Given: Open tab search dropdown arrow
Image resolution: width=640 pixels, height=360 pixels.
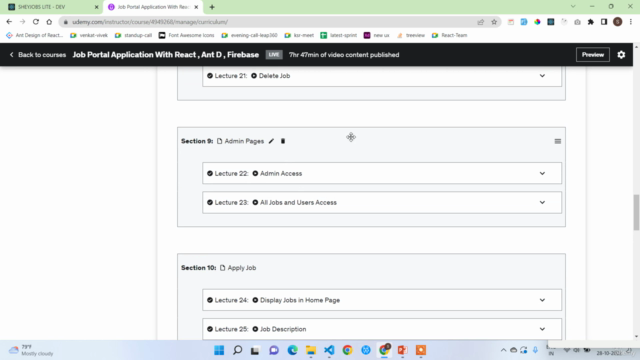Looking at the screenshot, I should click(573, 7).
